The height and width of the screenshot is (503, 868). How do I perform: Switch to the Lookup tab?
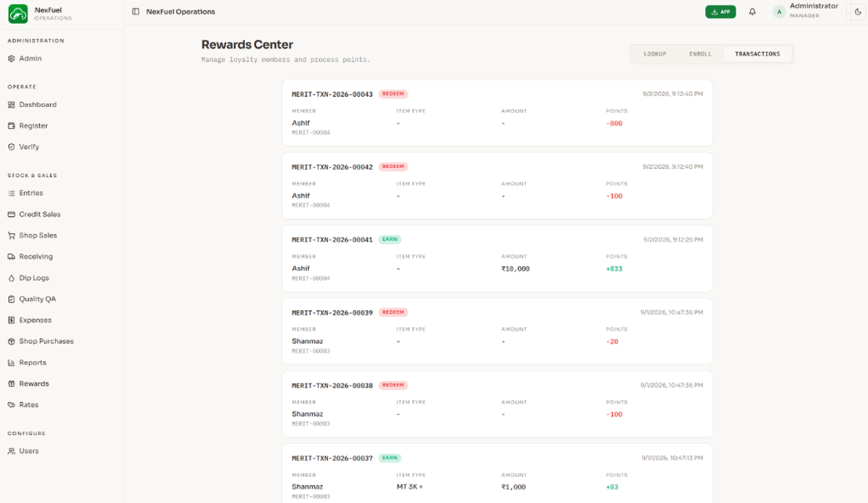655,54
